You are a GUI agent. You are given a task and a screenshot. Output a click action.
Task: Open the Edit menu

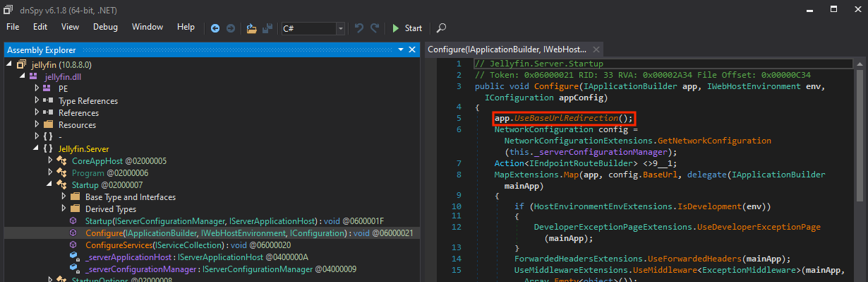(x=40, y=27)
